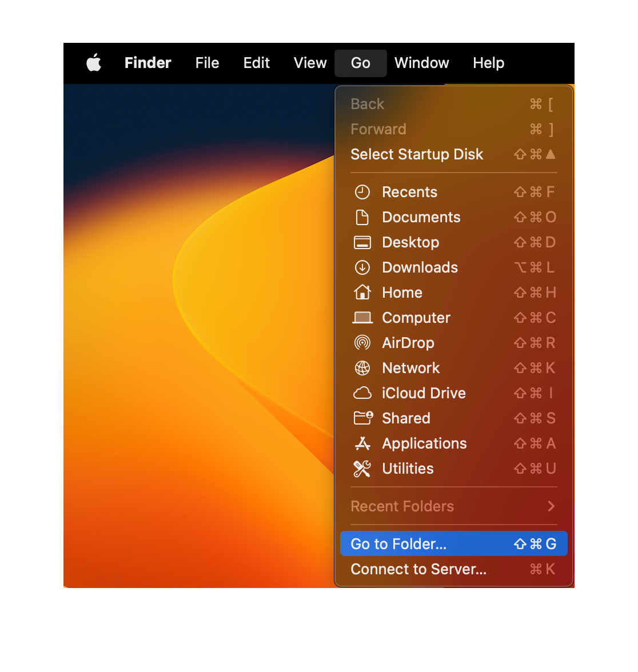The width and height of the screenshot is (638, 672).
Task: Click the ⇧⌘G shortcut beside Go to Folder
Action: pyautogui.click(x=535, y=544)
